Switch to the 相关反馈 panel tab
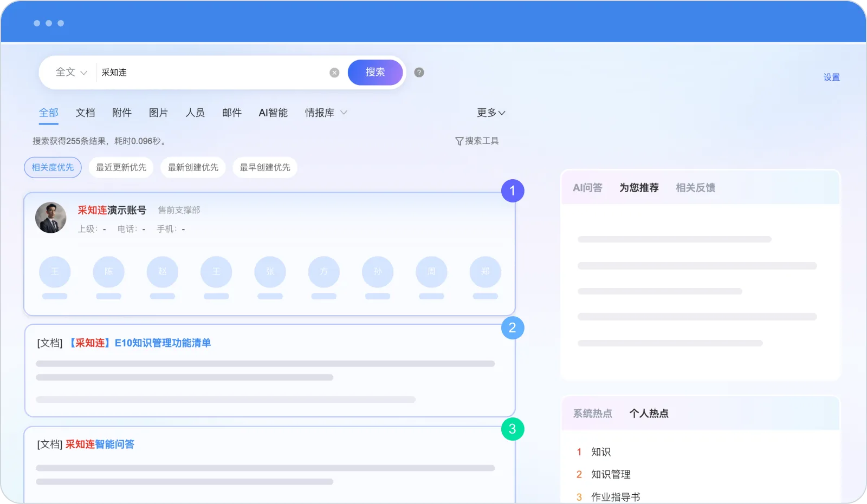 click(695, 188)
